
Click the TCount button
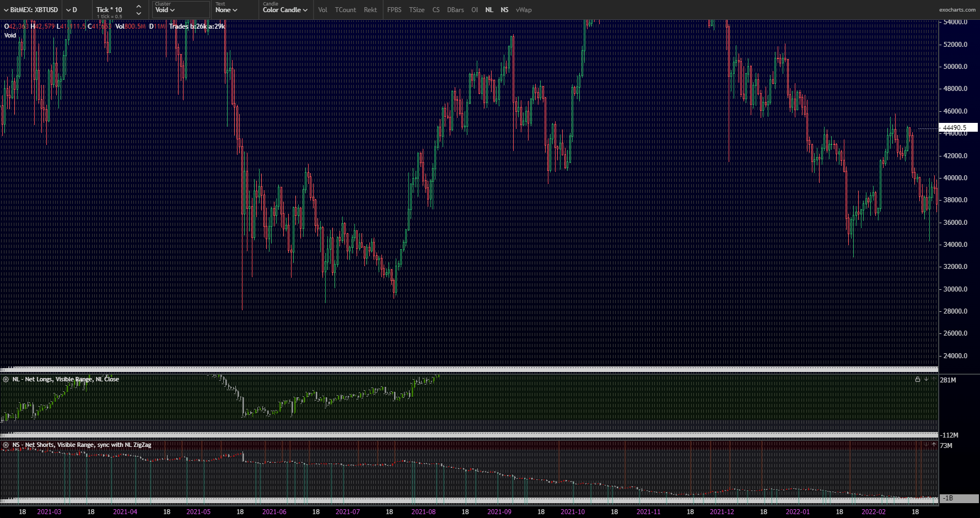point(346,10)
